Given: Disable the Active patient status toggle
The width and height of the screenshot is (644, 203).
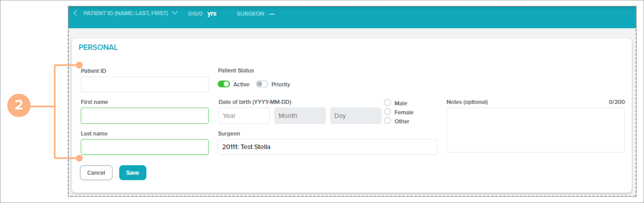Looking at the screenshot, I should click(x=224, y=84).
